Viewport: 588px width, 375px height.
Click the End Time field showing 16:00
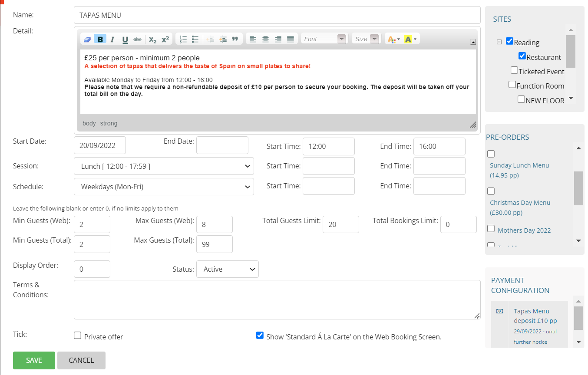pos(439,146)
